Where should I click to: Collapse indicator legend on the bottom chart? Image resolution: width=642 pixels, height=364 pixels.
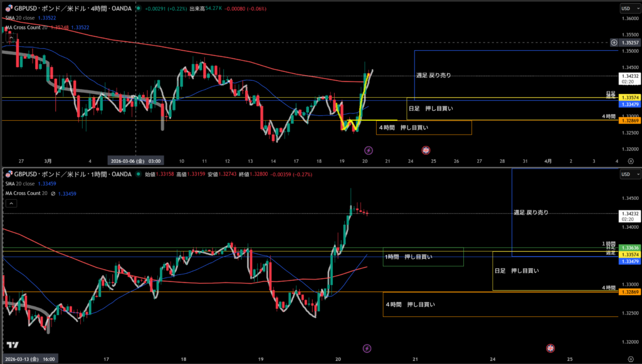(x=11, y=204)
